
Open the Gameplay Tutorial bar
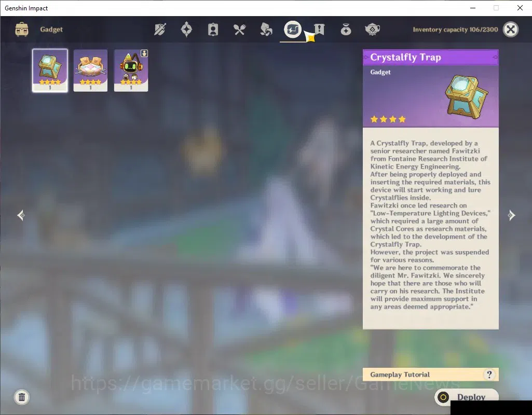(x=431, y=375)
